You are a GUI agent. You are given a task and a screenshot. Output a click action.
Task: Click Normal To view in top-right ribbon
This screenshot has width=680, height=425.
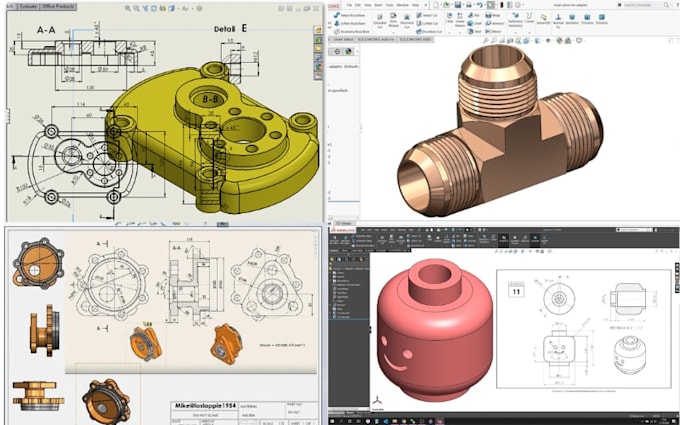click(558, 20)
